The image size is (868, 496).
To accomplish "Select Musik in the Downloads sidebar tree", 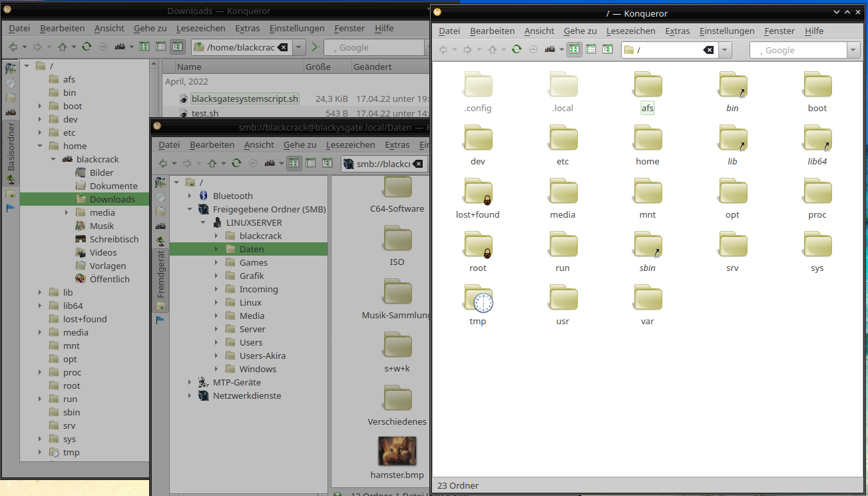I will point(102,226).
